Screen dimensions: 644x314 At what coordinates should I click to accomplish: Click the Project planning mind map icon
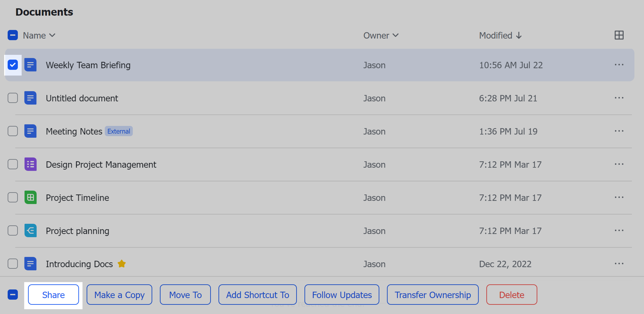31,230
